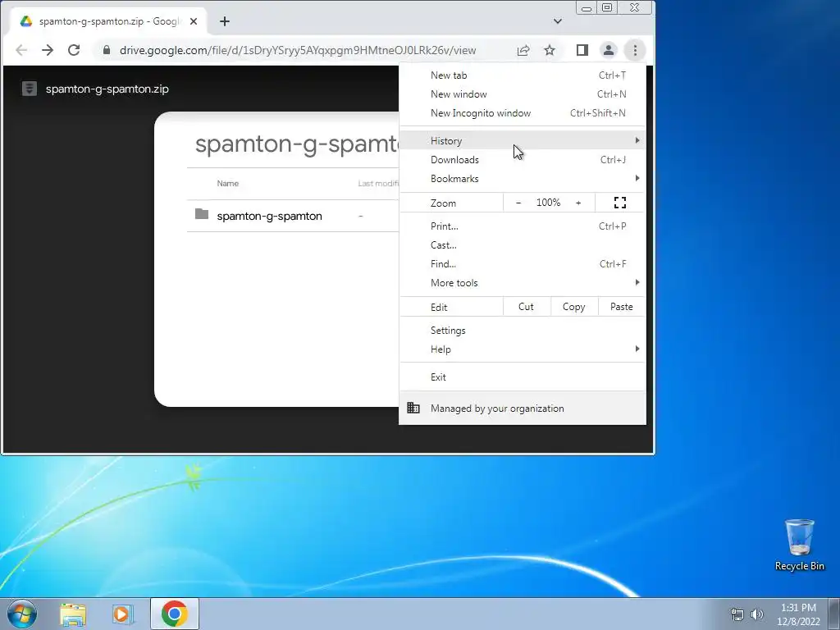Decrease zoom with the minus button
This screenshot has height=630, width=840.
click(518, 203)
